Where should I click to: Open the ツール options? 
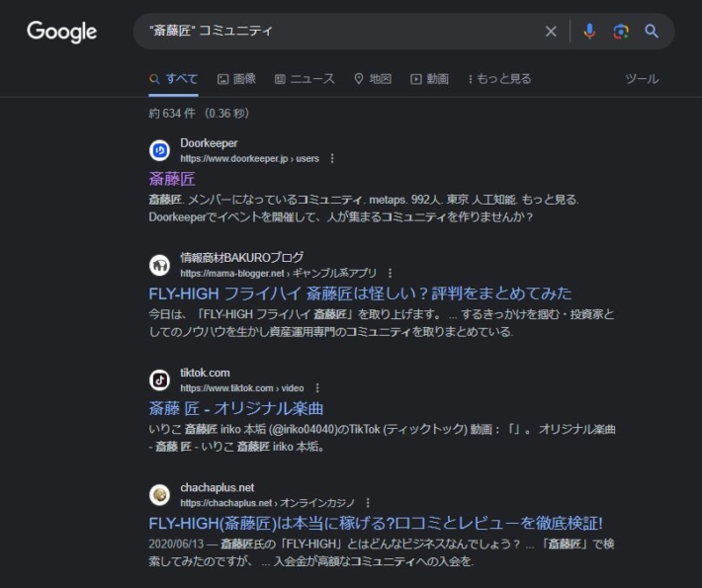pyautogui.click(x=642, y=79)
